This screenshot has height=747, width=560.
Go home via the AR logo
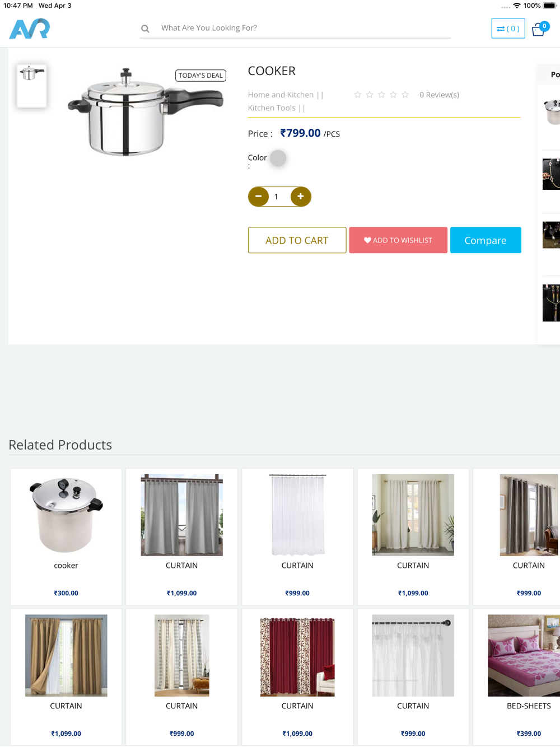tap(30, 29)
